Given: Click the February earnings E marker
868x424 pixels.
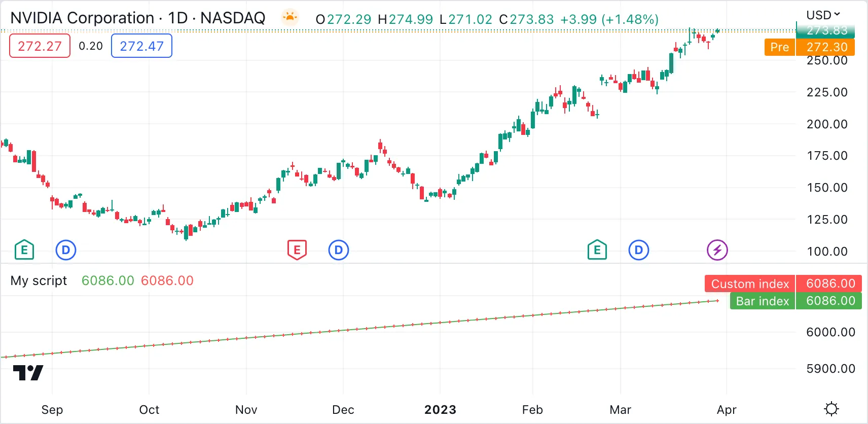Looking at the screenshot, I should [x=597, y=250].
